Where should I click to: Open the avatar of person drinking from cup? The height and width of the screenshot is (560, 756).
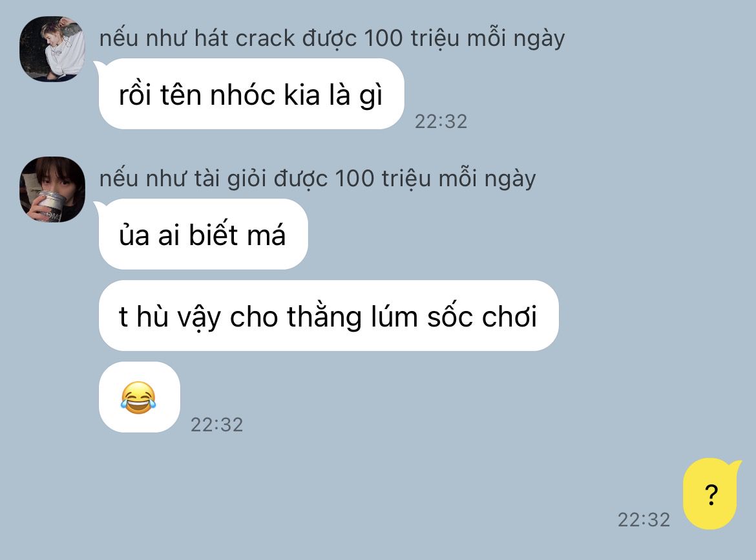pos(52,189)
